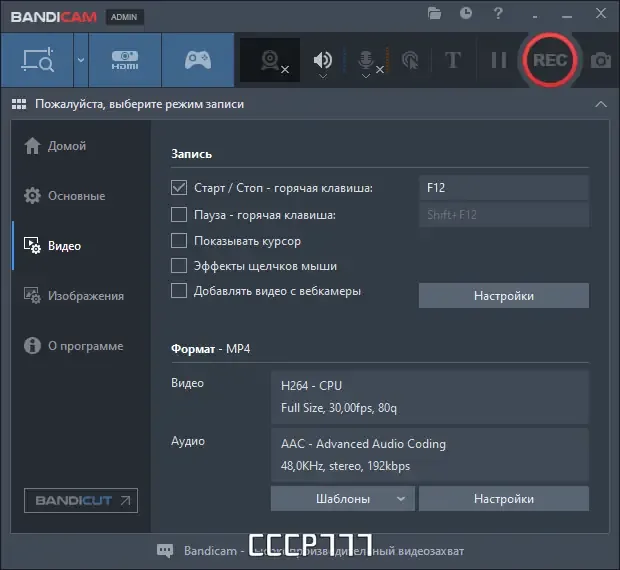Open Настройки button for format

(504, 498)
